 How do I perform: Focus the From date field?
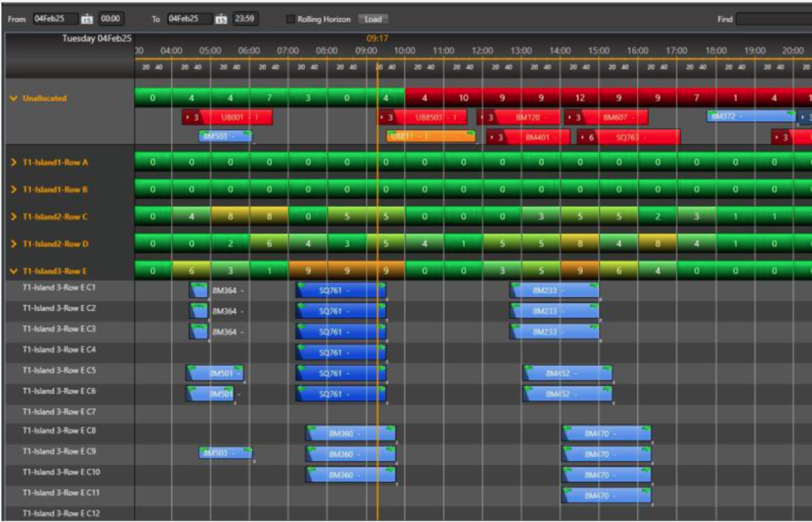55,19
